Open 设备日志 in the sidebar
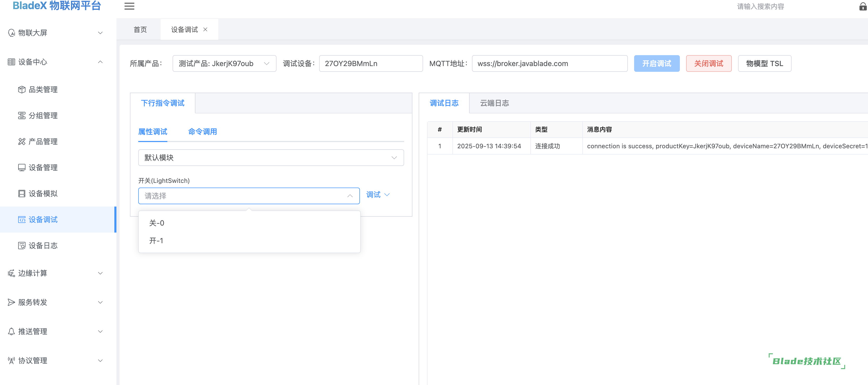 [x=58, y=246]
